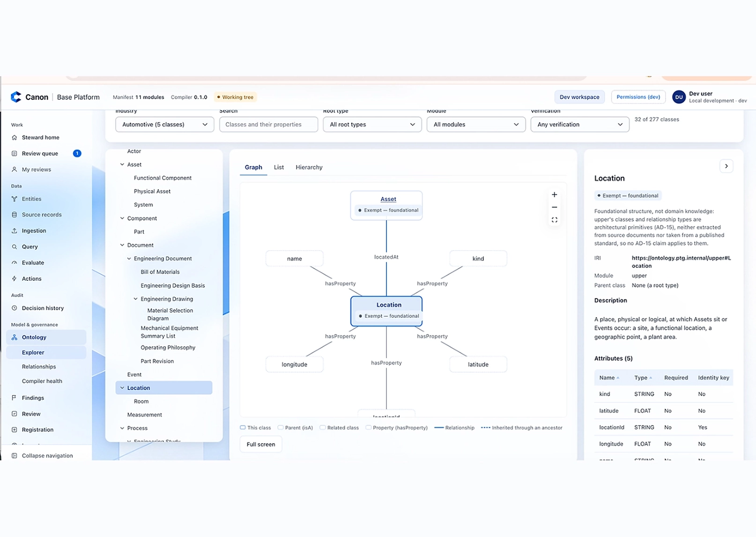
Task: Select Bill of Materials tree item
Action: pos(160,272)
